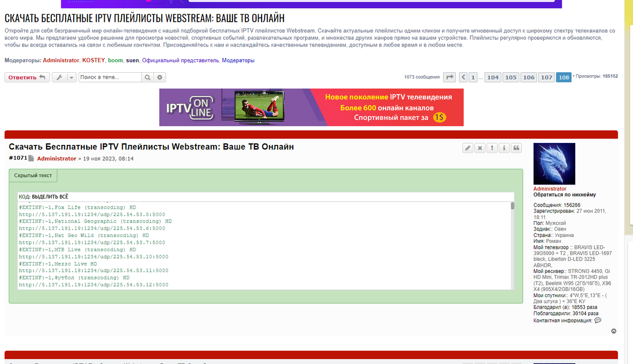Click the back-to-top arrow icon

tap(614, 330)
